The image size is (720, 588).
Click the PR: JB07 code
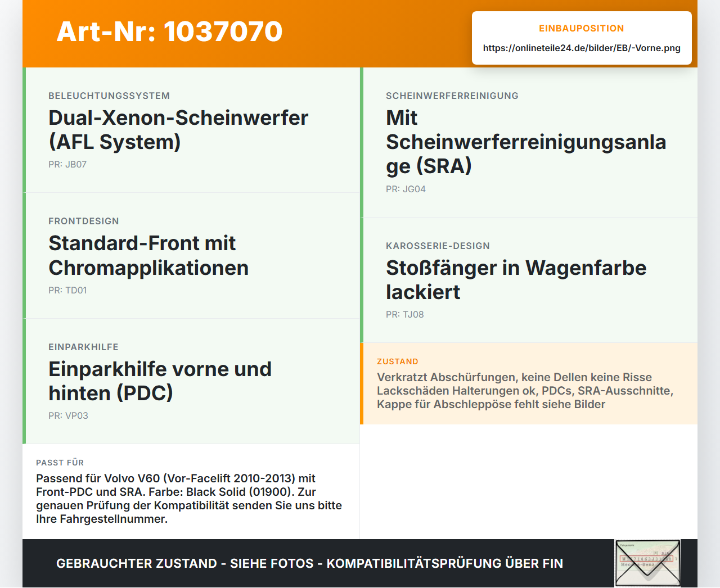tap(67, 164)
